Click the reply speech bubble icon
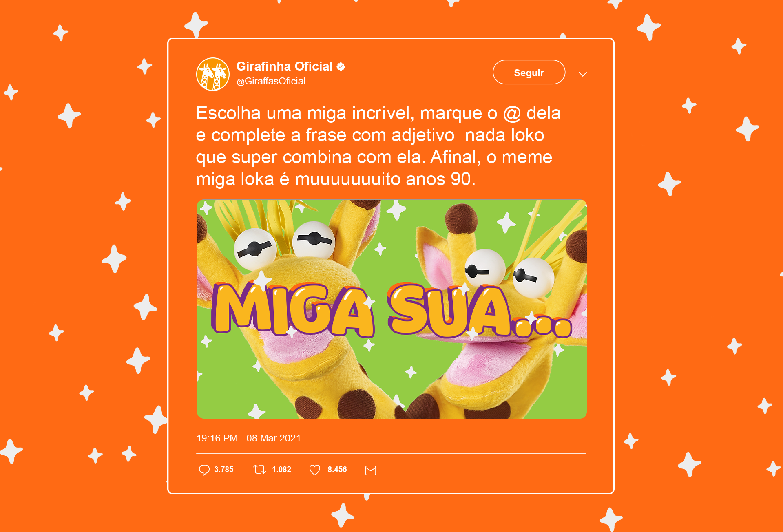The image size is (783, 532). click(x=204, y=470)
